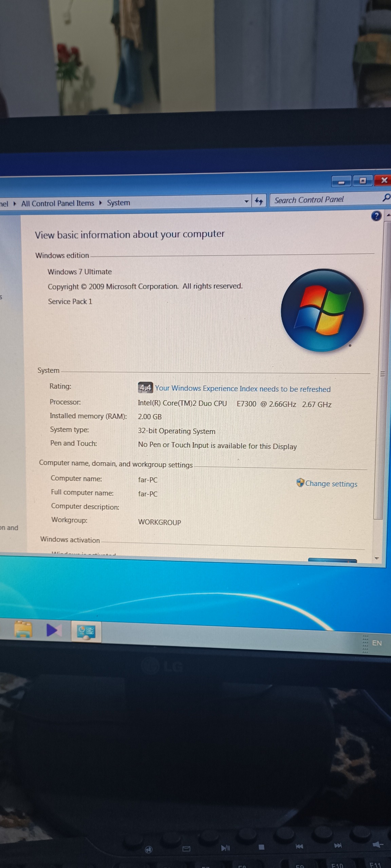Click installed memory value 2.00 GB
391x868 pixels.
[150, 417]
